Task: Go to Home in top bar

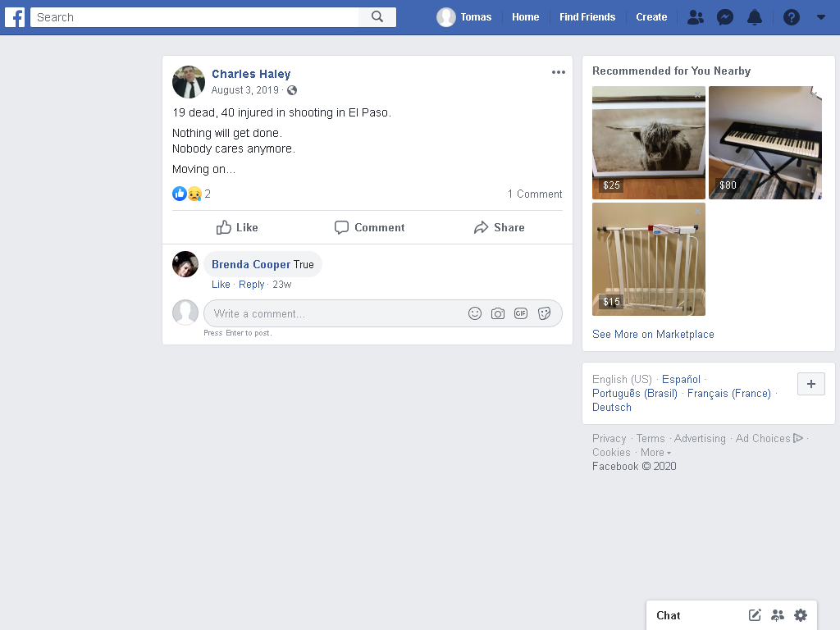Action: 525,17
